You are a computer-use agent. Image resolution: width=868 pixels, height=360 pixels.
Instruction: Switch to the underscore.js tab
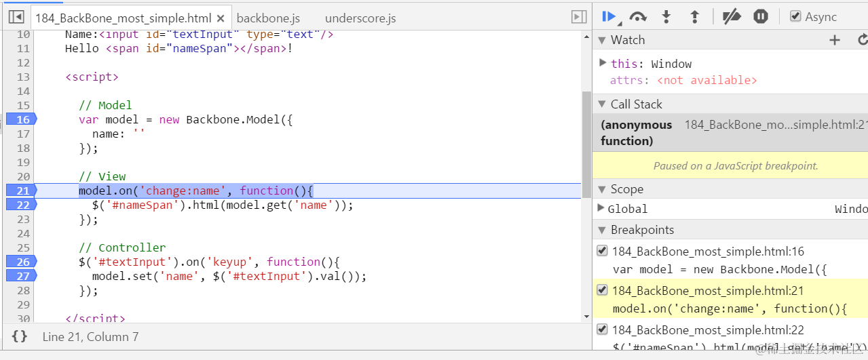pyautogui.click(x=360, y=18)
